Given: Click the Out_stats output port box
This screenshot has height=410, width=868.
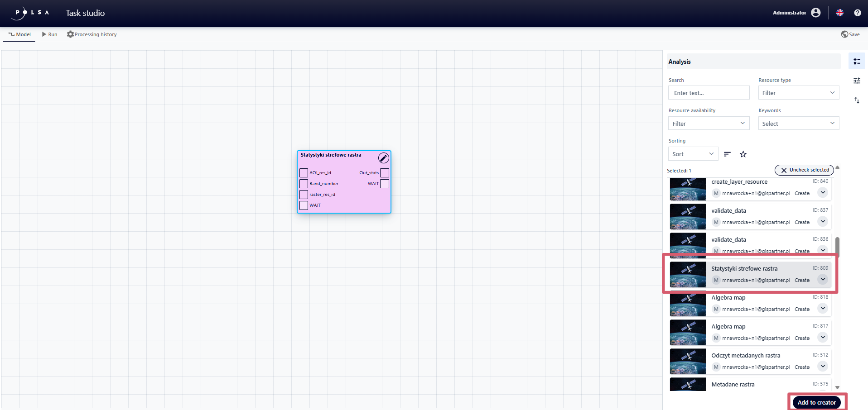Looking at the screenshot, I should point(385,173).
